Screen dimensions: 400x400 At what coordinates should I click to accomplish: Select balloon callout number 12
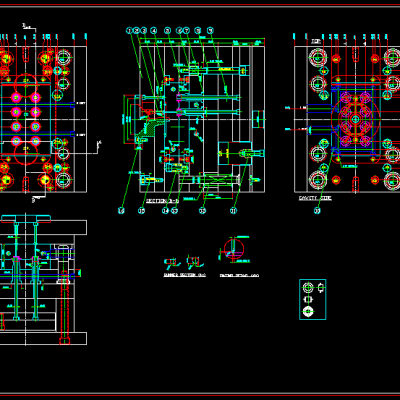[203, 211]
